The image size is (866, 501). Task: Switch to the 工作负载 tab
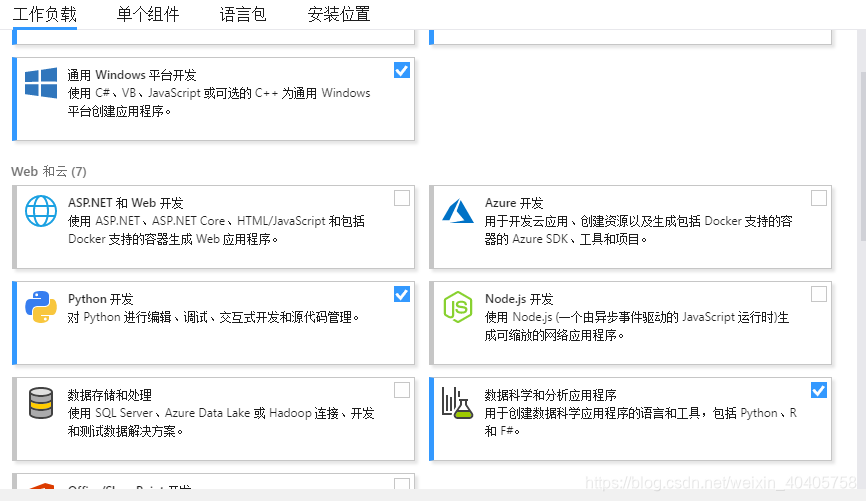[x=44, y=14]
